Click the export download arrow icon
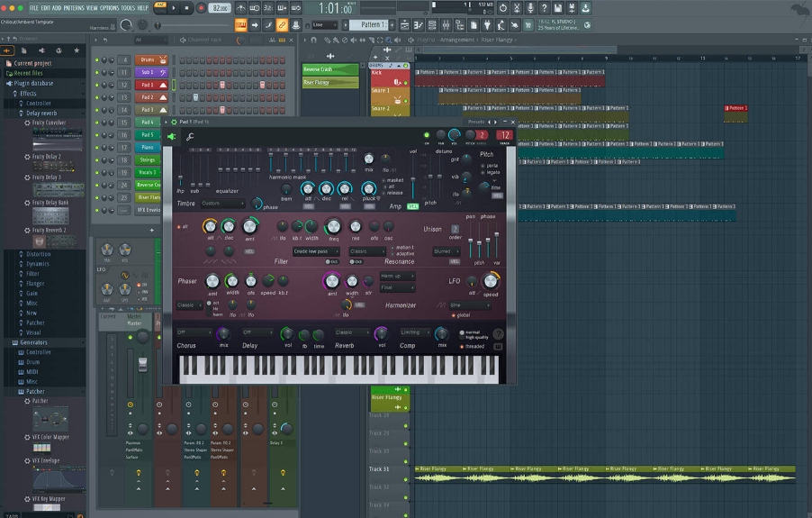This screenshot has height=518, width=812. (x=585, y=8)
